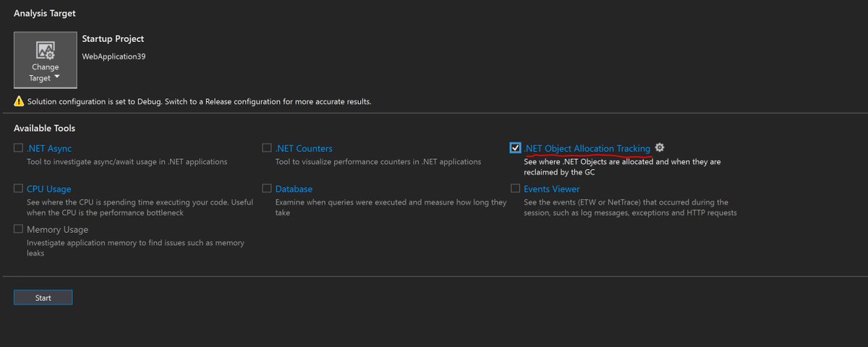This screenshot has height=347, width=868.
Task: Open the Database tool link
Action: click(294, 189)
